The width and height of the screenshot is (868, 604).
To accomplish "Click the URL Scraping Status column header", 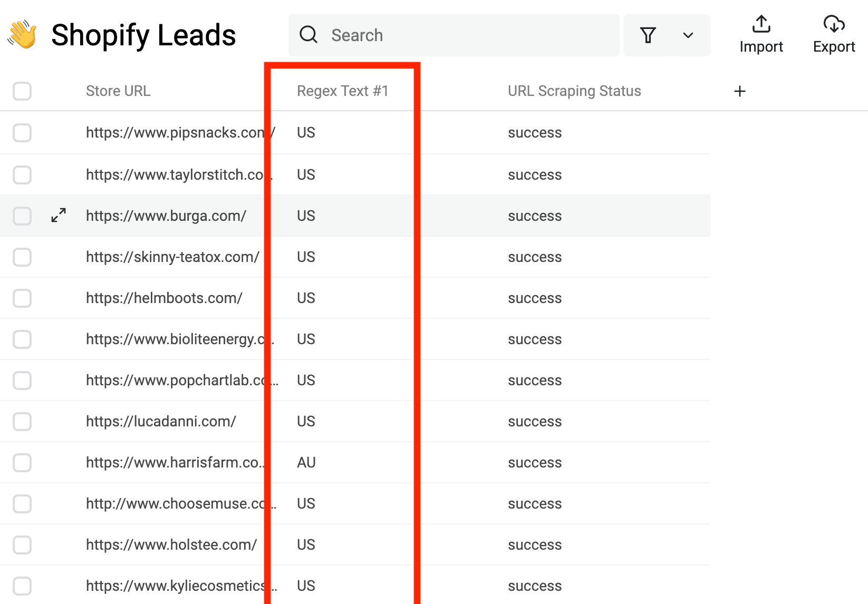I will tap(574, 91).
